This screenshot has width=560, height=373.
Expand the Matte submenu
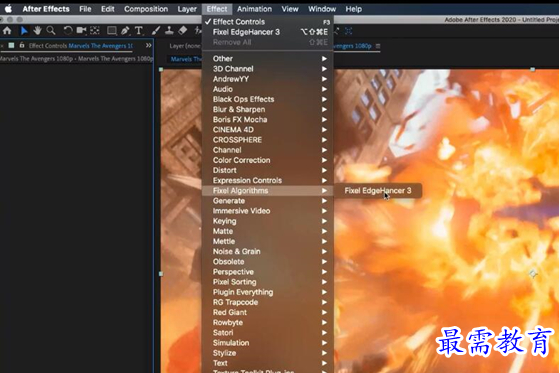(268, 231)
